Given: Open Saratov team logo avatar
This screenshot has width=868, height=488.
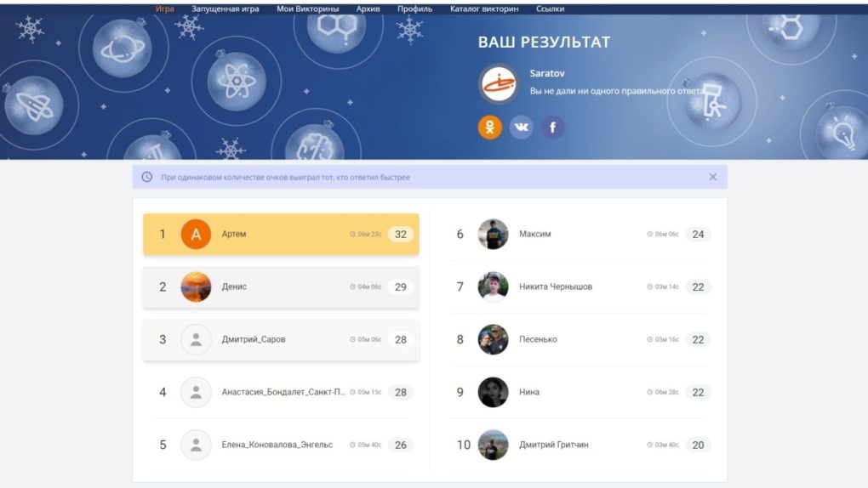Looking at the screenshot, I should coord(498,83).
